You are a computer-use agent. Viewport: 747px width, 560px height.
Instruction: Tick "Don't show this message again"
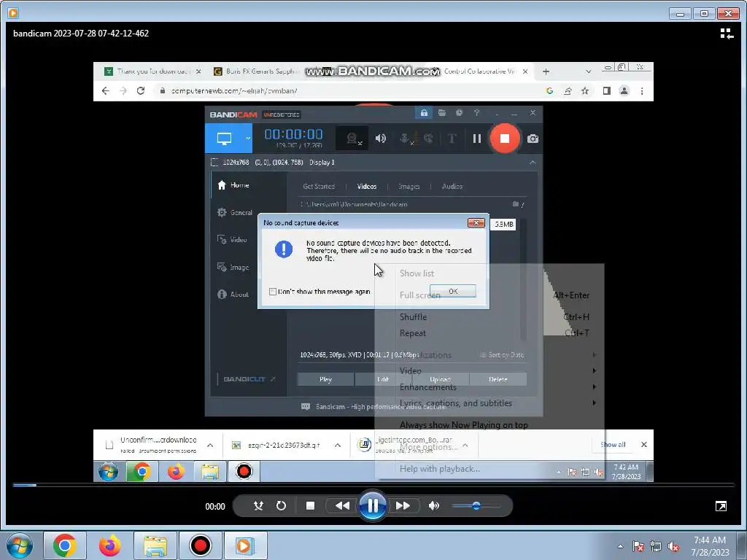pyautogui.click(x=273, y=292)
